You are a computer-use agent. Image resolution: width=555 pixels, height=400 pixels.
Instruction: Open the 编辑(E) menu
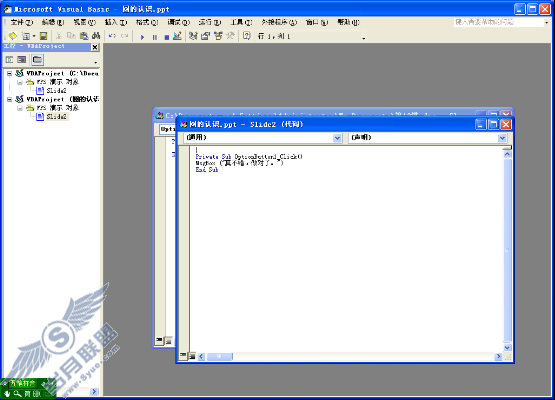click(53, 22)
